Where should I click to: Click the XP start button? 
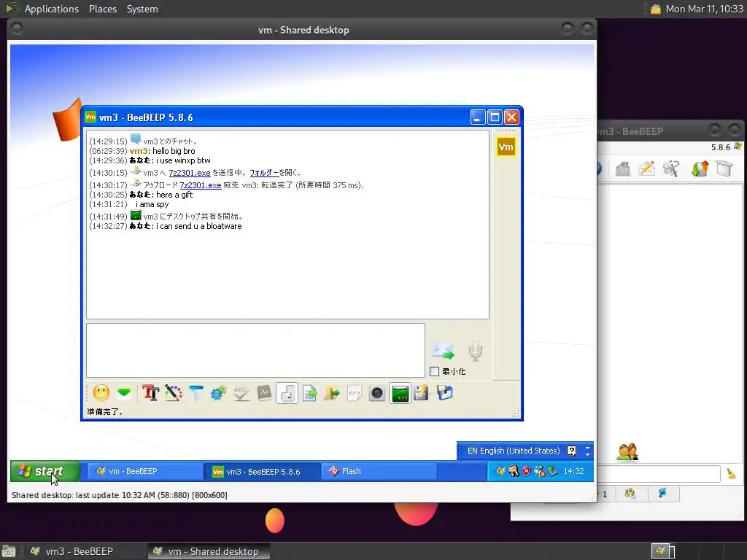tap(45, 472)
